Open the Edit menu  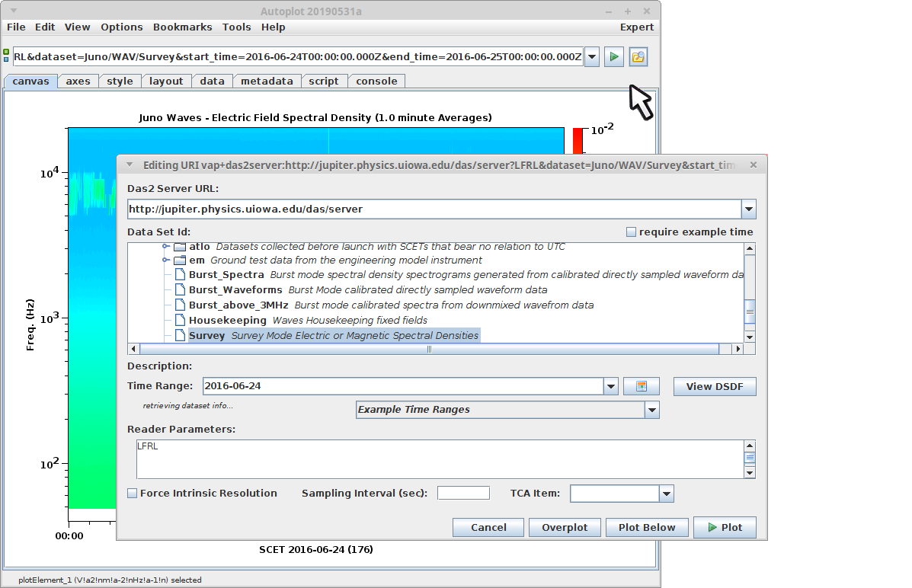(45, 27)
